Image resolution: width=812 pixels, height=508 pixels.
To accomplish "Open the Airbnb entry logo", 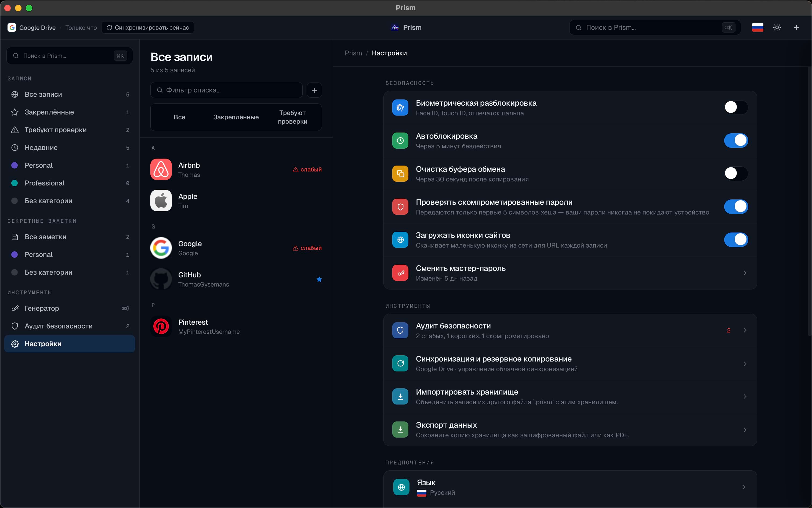I will pos(161,169).
